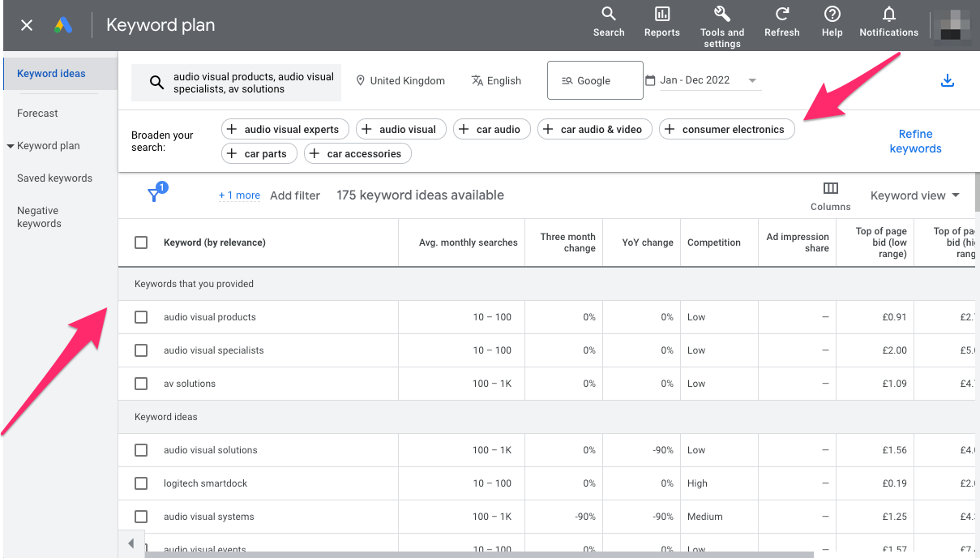Open Forecast in sidebar
This screenshot has width=980, height=558.
pos(37,114)
